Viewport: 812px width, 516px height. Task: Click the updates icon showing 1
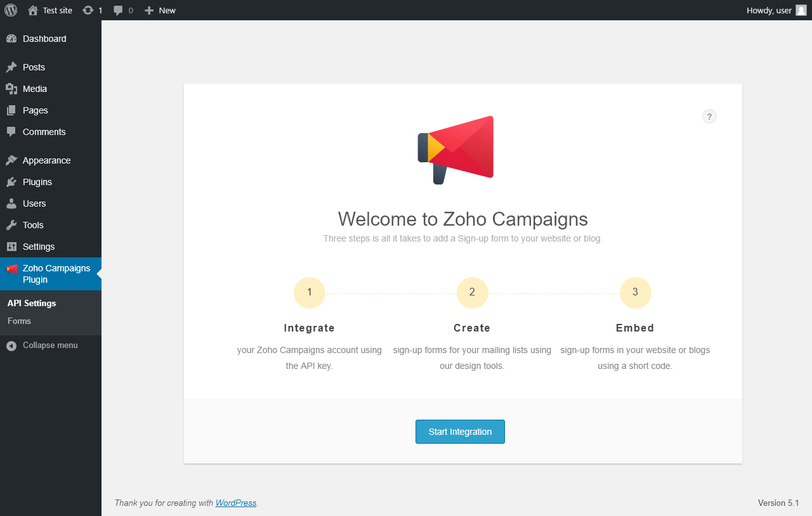(88, 10)
